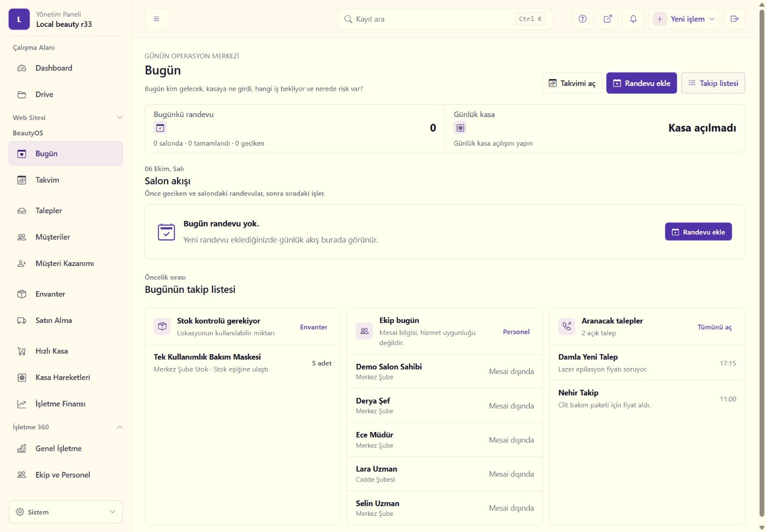This screenshot has width=766, height=532.
Task: Open Dashboard from the sidebar
Action: click(66, 68)
